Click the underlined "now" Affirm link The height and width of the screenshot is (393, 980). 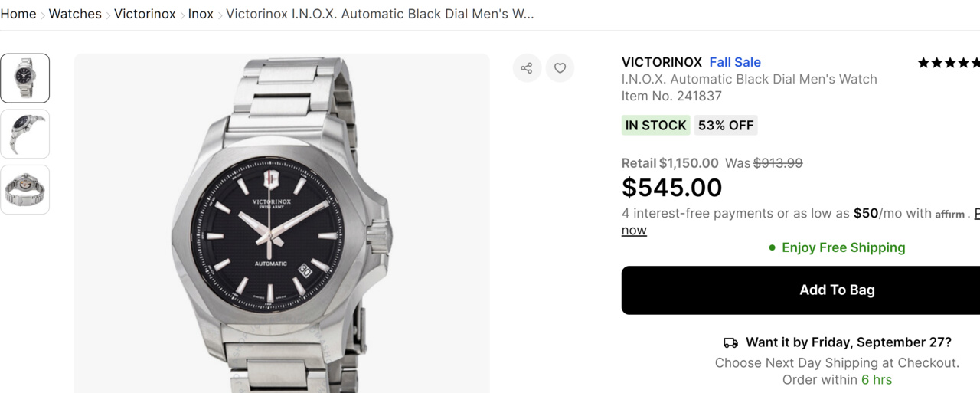[634, 231]
